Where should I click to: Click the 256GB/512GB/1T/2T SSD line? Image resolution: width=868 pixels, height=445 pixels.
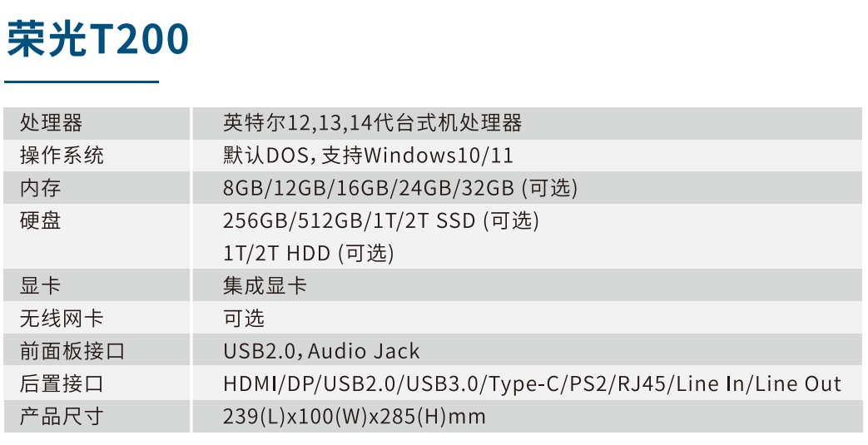[381, 221]
